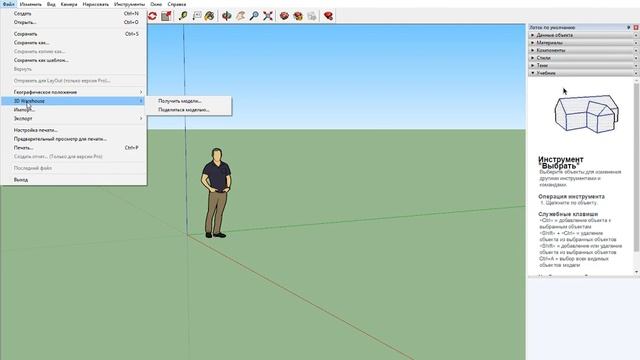Open 3D Warehouse from the toolbar

pyautogui.click(x=284, y=16)
